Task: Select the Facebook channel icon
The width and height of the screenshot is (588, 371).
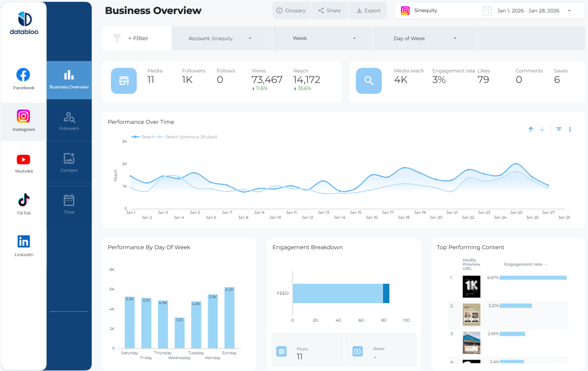Action: (x=23, y=78)
